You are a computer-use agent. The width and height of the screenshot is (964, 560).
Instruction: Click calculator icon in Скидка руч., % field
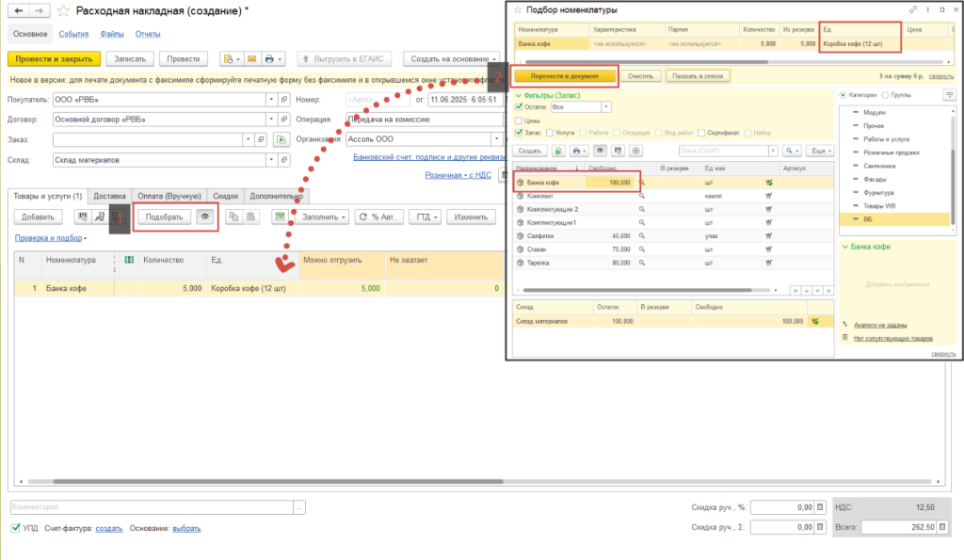point(819,507)
